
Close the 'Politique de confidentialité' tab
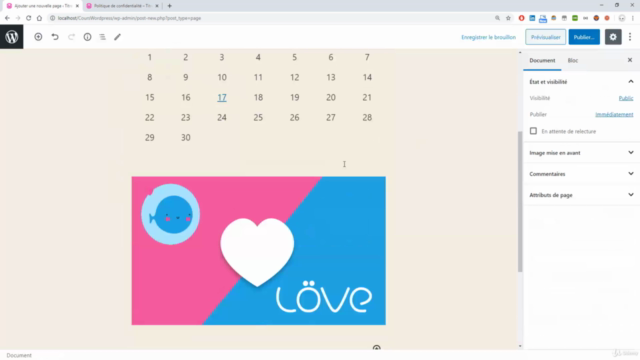(x=157, y=6)
